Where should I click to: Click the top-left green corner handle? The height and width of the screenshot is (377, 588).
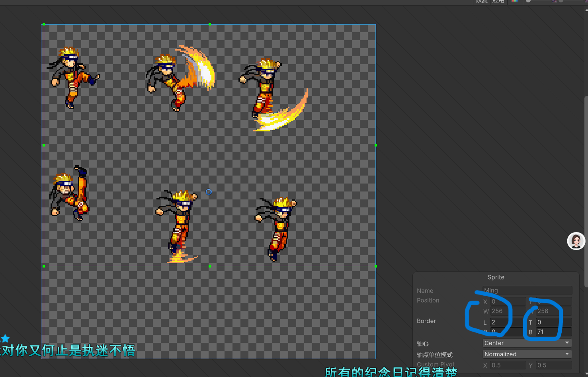[x=44, y=24]
